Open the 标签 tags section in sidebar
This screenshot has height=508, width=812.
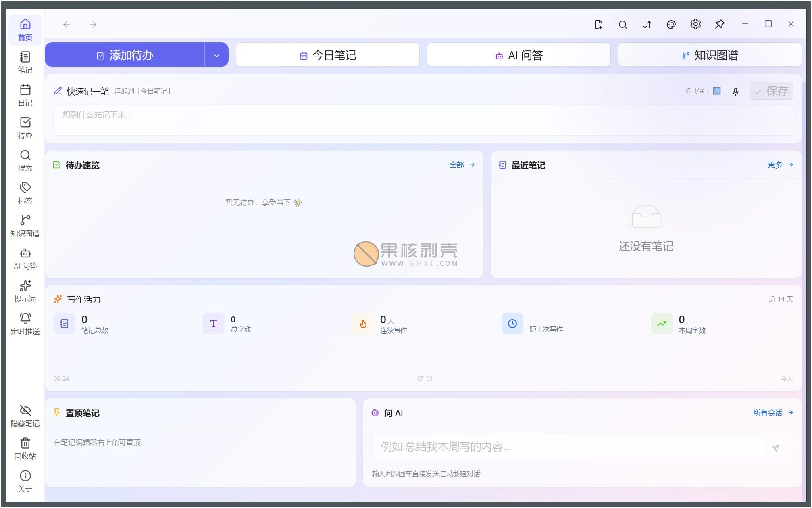pyautogui.click(x=25, y=193)
